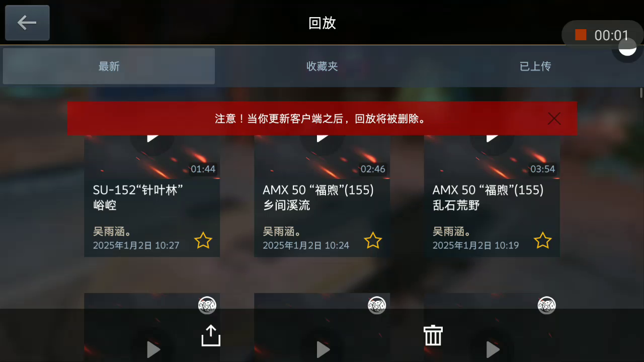Image resolution: width=644 pixels, height=362 pixels.
Task: Play the 02:46 AMX 50 replay
Action: coord(322,137)
